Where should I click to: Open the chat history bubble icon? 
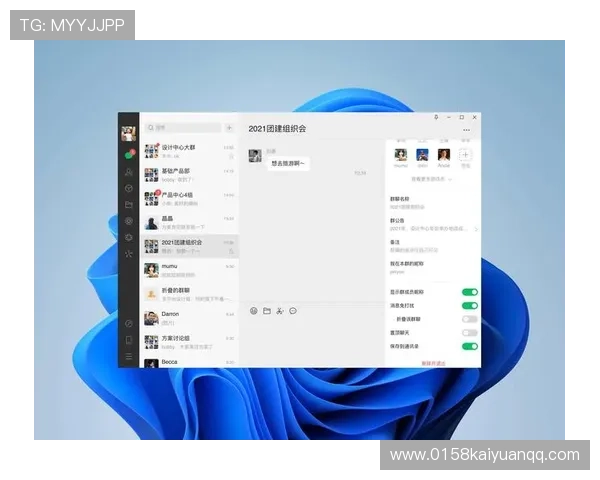293,311
